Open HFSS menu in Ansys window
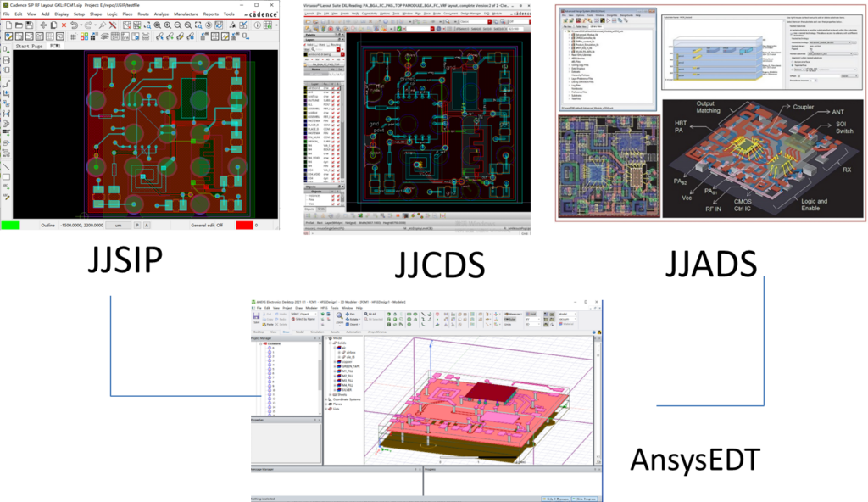The width and height of the screenshot is (868, 502). pyautogui.click(x=324, y=308)
